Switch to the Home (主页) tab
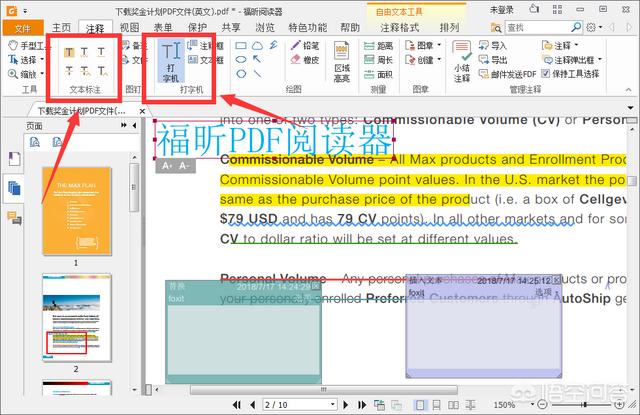Viewport: 640px width, 415px height. 62,28
